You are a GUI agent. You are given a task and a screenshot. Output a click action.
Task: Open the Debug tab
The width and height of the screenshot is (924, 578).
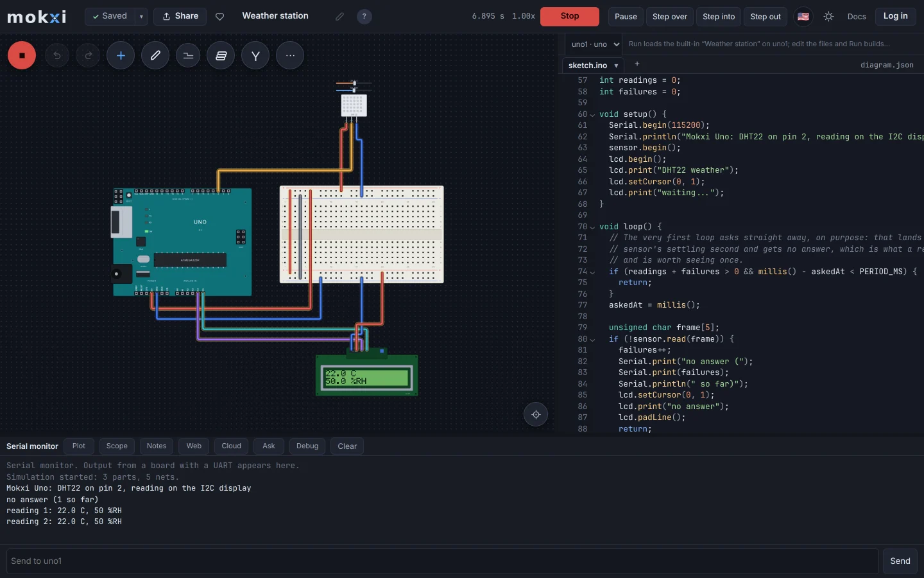(307, 446)
